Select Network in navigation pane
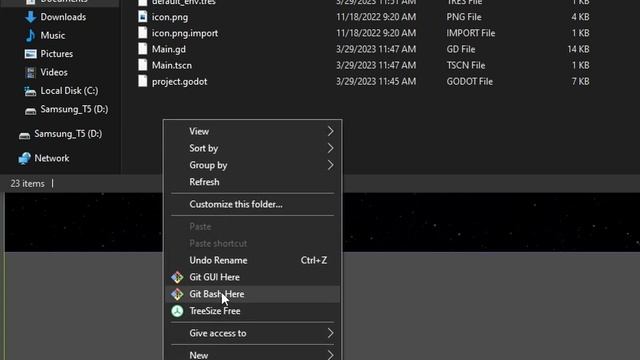 tap(51, 158)
